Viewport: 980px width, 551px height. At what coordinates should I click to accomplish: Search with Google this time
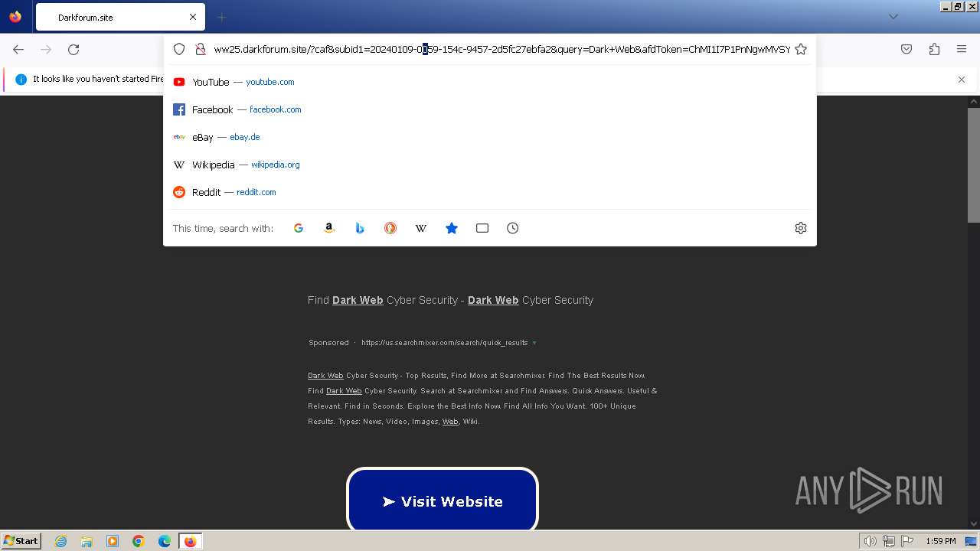pyautogui.click(x=299, y=228)
